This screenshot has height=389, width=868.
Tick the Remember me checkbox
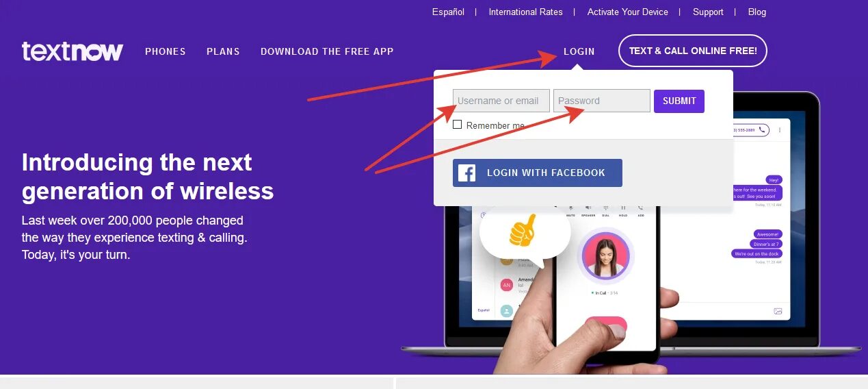click(x=458, y=125)
